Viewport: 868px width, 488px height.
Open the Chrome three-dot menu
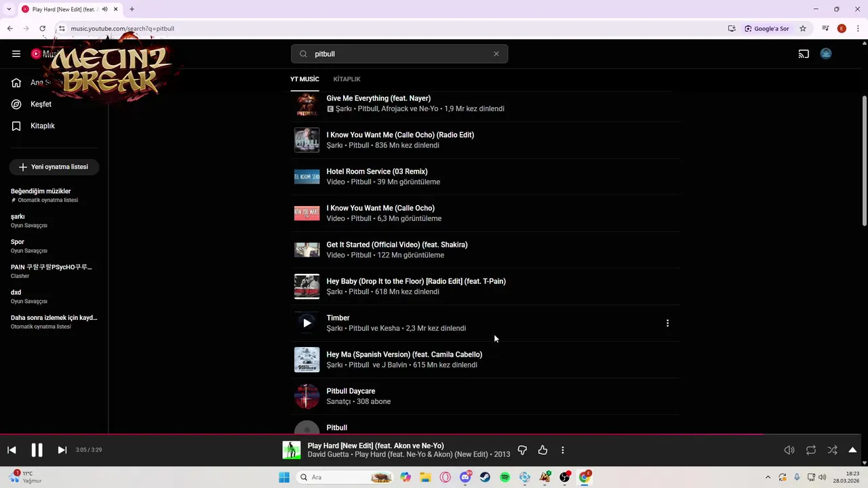point(858,28)
